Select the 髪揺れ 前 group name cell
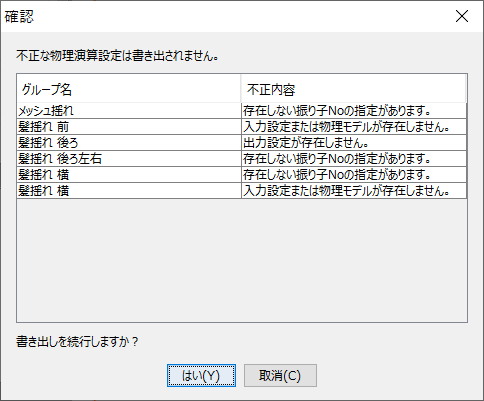The height and width of the screenshot is (401, 484). pyautogui.click(x=129, y=127)
